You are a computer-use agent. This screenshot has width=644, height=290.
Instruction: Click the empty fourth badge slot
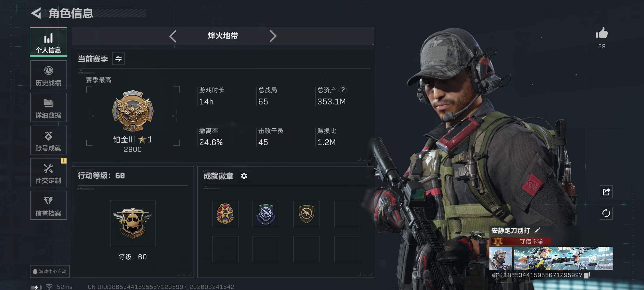[347, 214]
